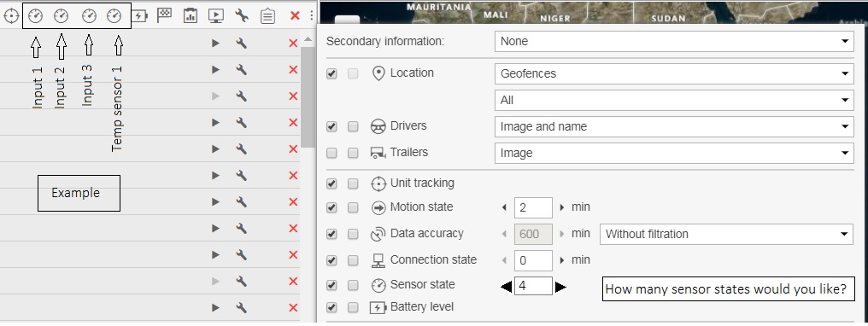Click the Location pin icon
Image resolution: width=868 pixels, height=326 pixels.
378,73
